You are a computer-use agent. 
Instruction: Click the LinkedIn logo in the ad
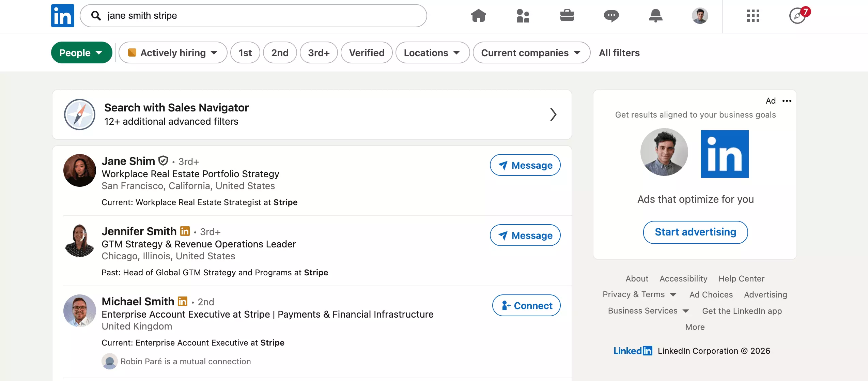tap(725, 154)
